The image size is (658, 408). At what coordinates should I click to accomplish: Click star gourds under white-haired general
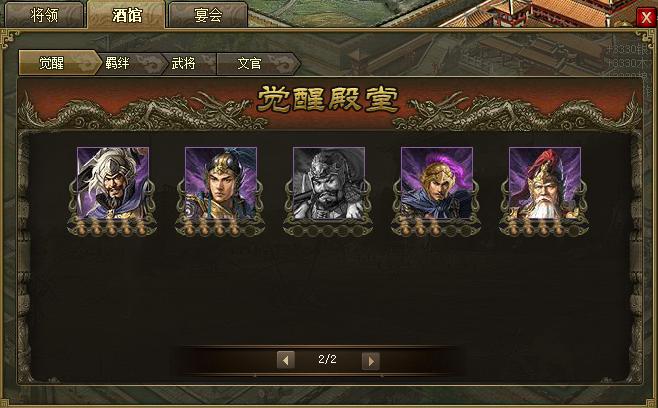[x=112, y=227]
